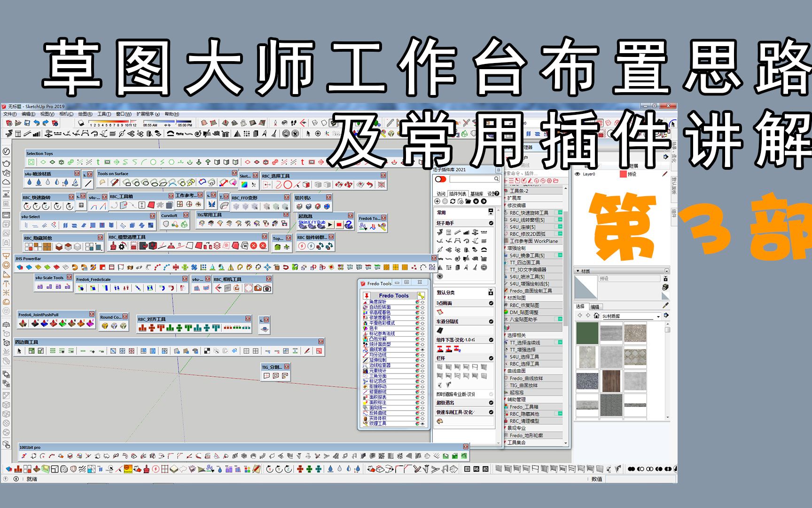This screenshot has width=812, height=508.
Task: Open the 相机(C) menu
Action: click(66, 114)
